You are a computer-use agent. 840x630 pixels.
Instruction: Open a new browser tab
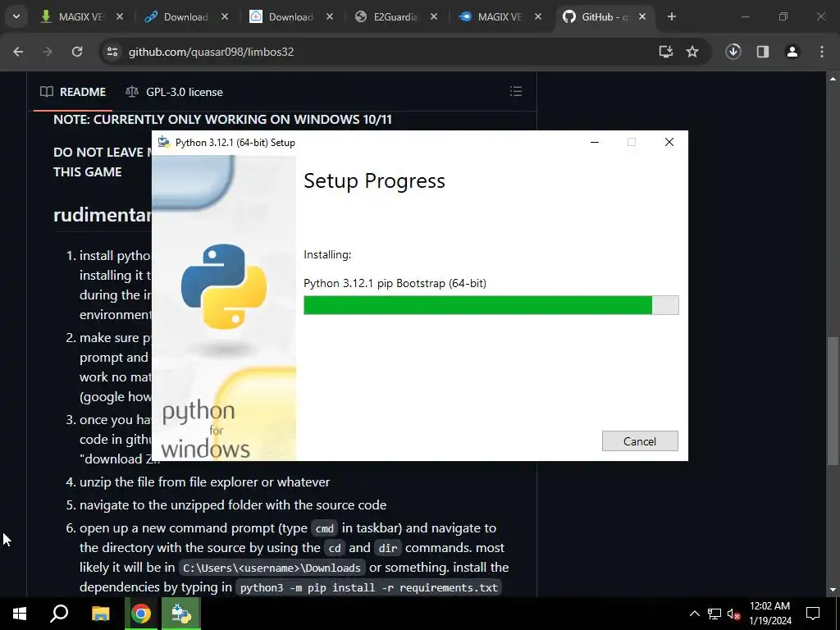pos(672,16)
